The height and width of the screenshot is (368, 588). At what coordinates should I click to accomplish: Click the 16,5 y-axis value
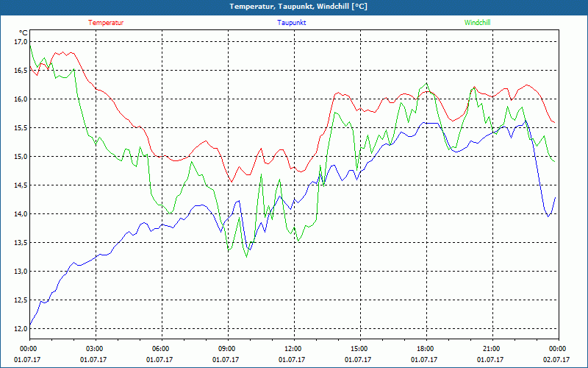pos(21,70)
